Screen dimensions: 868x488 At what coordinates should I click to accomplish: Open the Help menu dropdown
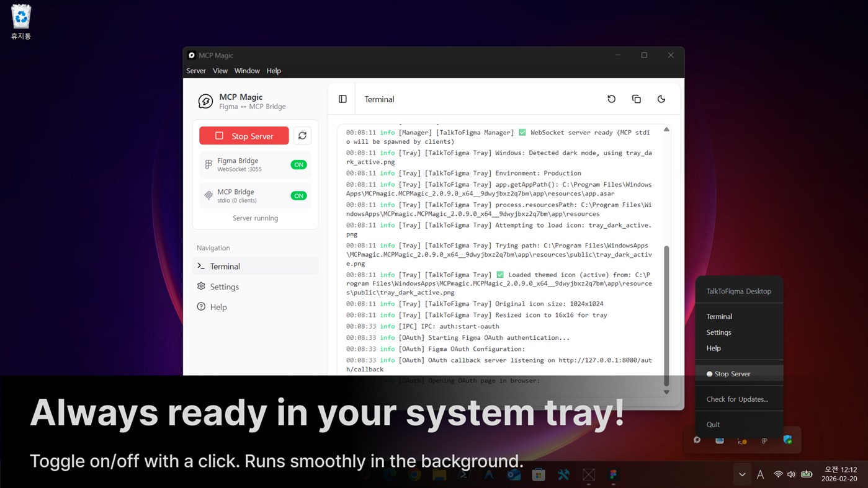click(274, 71)
